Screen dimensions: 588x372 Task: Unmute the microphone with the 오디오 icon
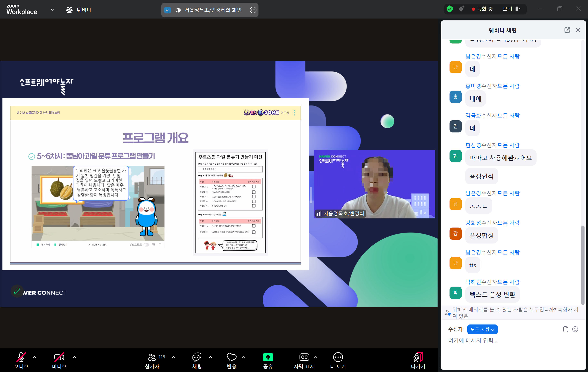point(21,357)
